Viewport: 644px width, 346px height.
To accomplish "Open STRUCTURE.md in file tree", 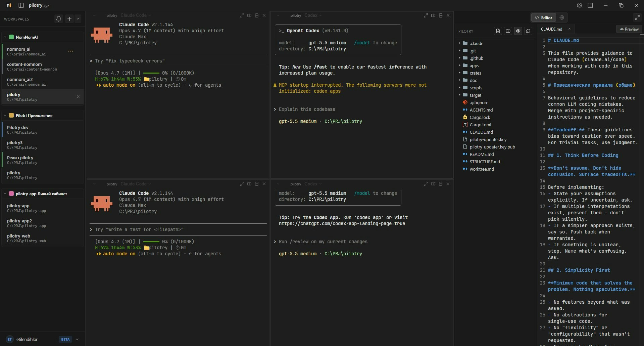I will (x=485, y=162).
